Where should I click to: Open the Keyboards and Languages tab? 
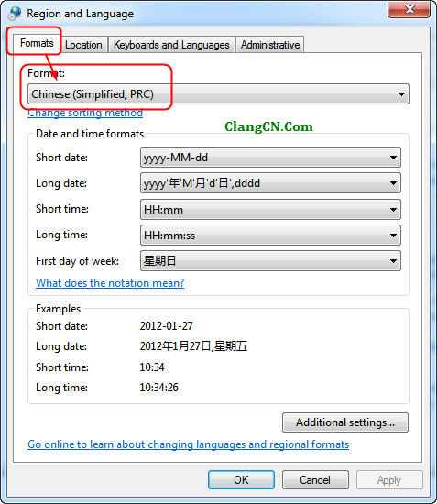[171, 45]
